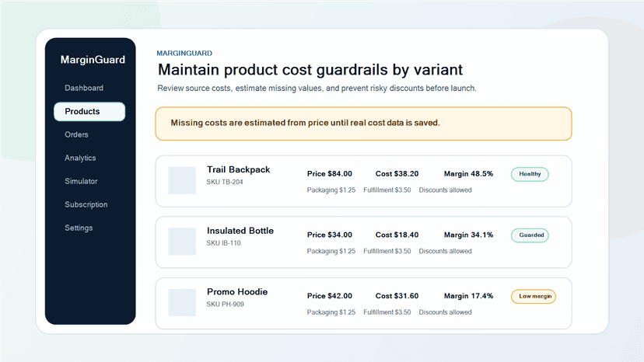Click Price $42.00 on Promo Hoodie

(330, 296)
